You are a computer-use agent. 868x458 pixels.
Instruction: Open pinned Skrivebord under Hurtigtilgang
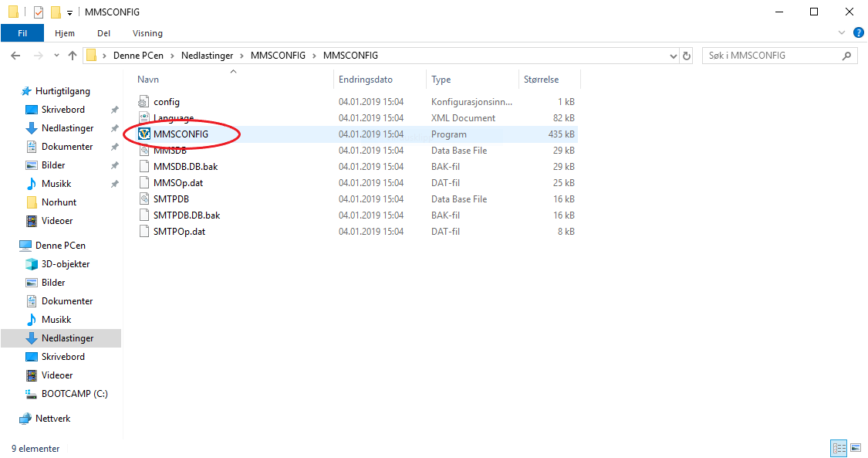point(63,110)
